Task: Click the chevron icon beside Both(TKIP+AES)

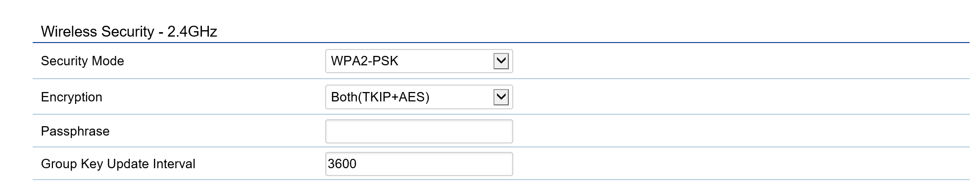Action: [x=501, y=97]
